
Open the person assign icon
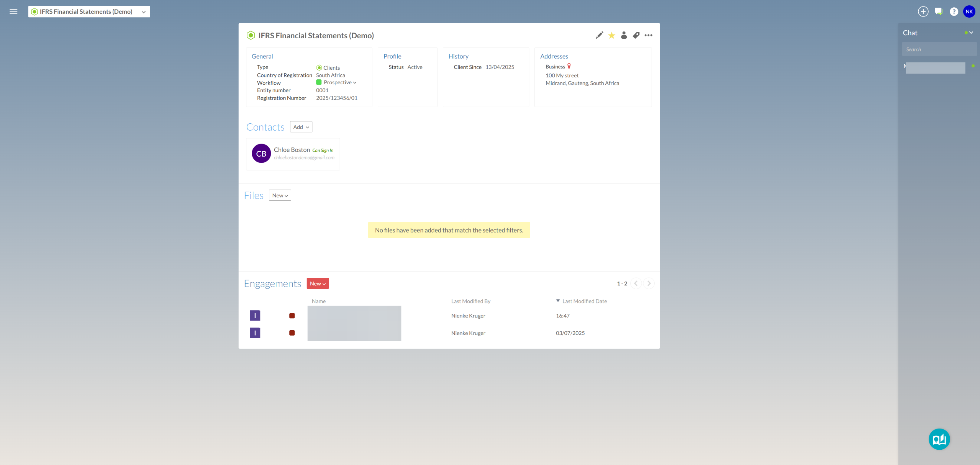tap(624, 35)
